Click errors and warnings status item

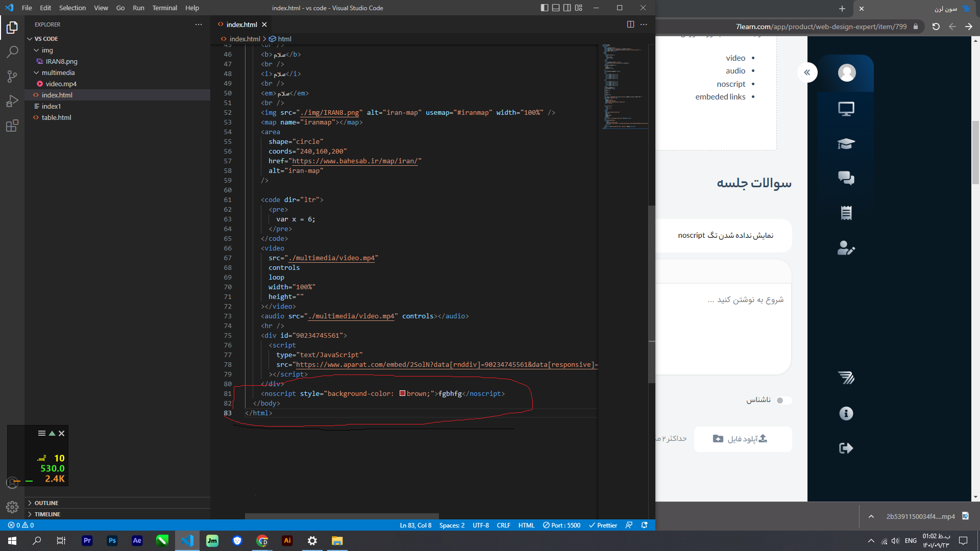click(x=21, y=525)
